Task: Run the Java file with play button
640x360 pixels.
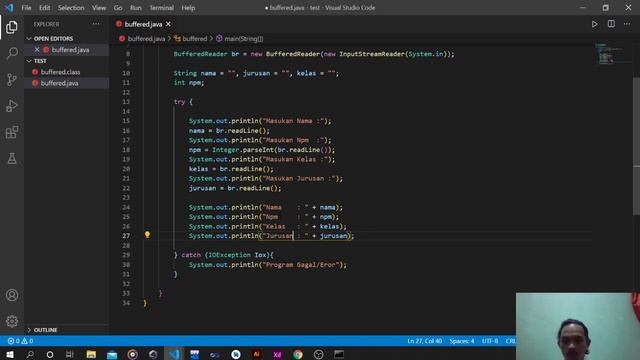Action: click(x=594, y=24)
